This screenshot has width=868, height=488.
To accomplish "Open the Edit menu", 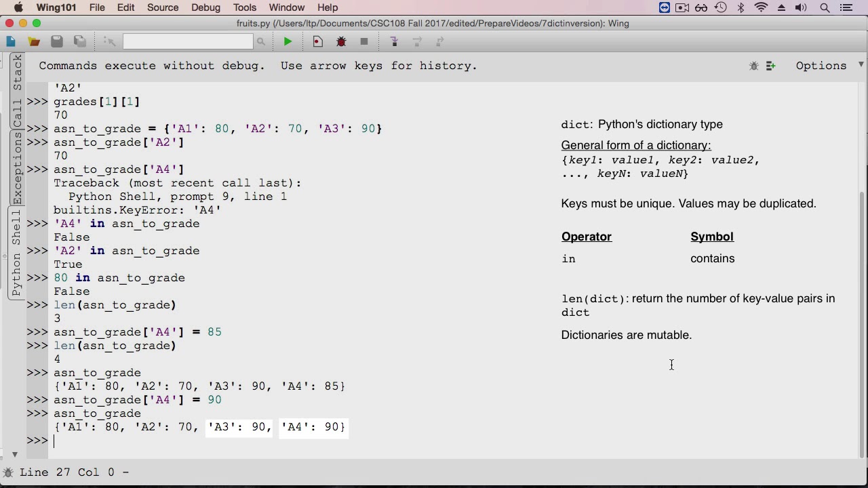I will click(125, 7).
